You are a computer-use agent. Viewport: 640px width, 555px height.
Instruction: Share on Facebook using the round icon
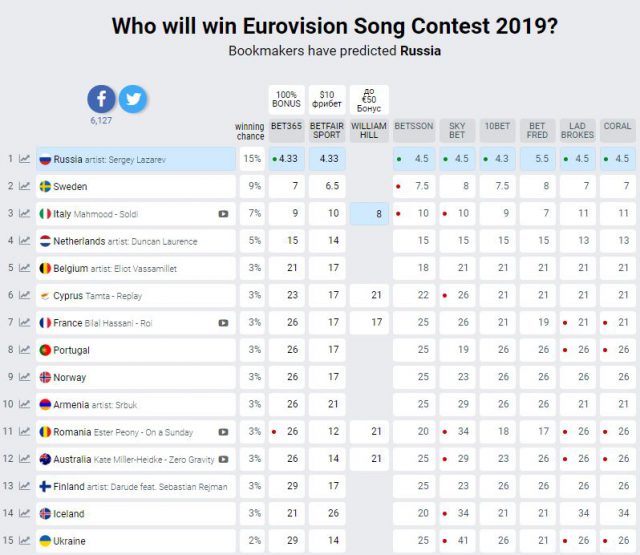(x=101, y=99)
